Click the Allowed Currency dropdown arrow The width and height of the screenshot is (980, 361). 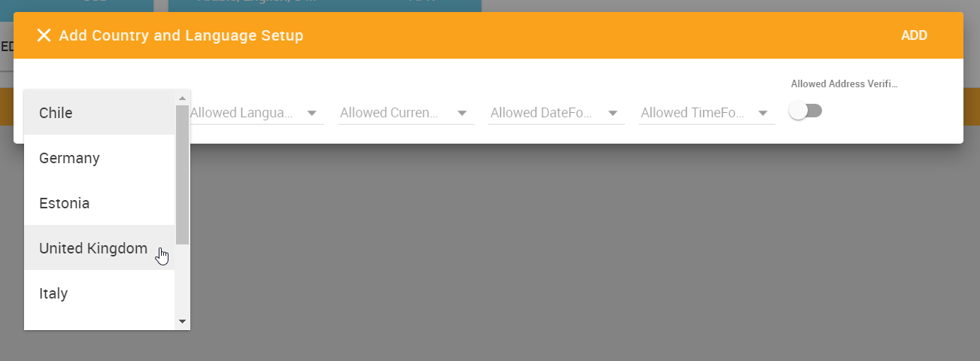pyautogui.click(x=462, y=113)
